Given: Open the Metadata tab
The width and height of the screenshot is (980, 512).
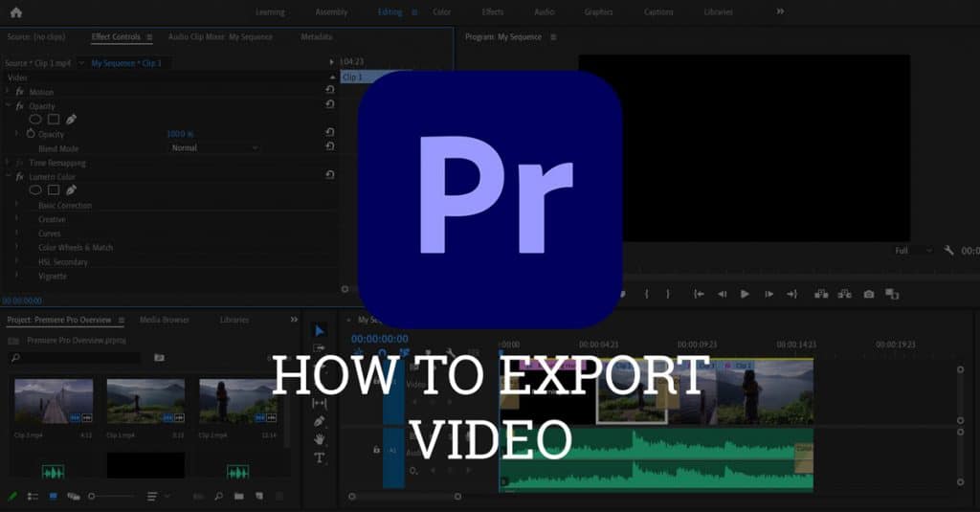Looking at the screenshot, I should pos(317,37).
